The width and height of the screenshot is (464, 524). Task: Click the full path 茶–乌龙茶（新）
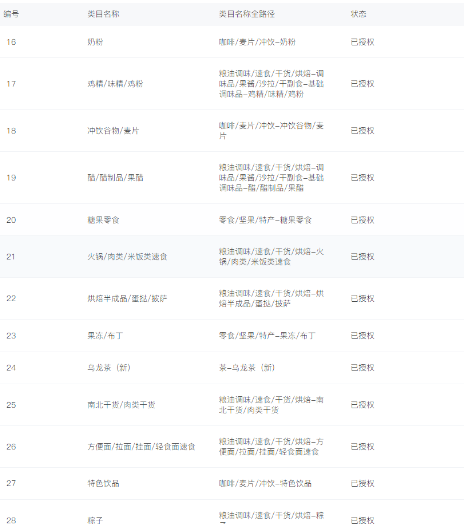pyautogui.click(x=247, y=368)
